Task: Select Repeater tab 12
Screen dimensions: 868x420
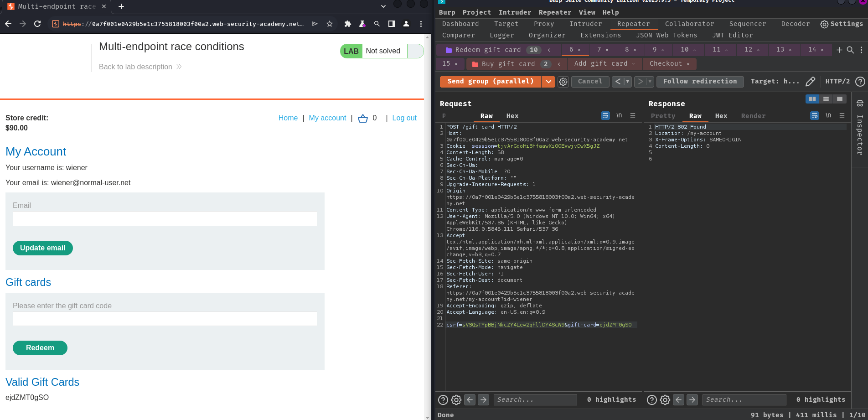Action: coord(748,50)
